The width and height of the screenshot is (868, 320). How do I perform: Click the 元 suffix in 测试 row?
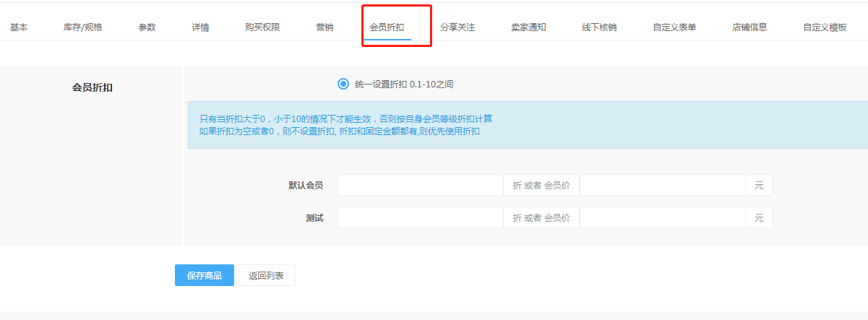click(759, 217)
